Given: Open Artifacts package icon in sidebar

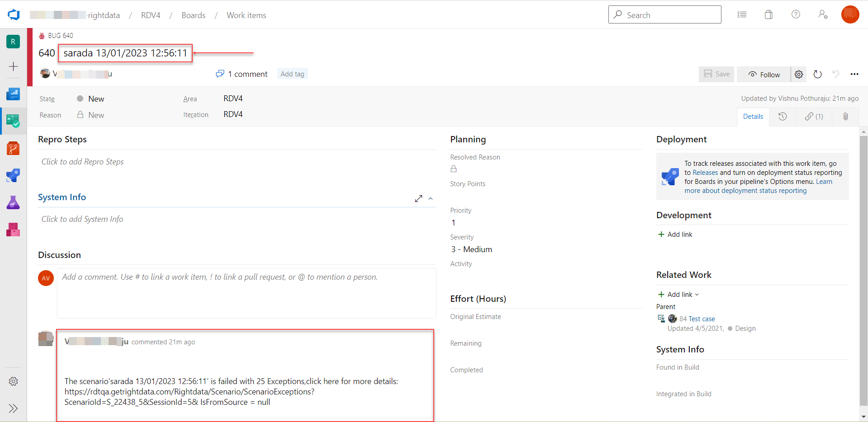Looking at the screenshot, I should [x=13, y=230].
